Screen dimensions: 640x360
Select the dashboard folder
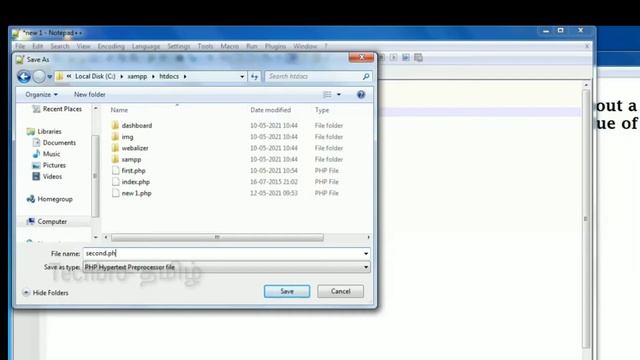pyautogui.click(x=131, y=125)
